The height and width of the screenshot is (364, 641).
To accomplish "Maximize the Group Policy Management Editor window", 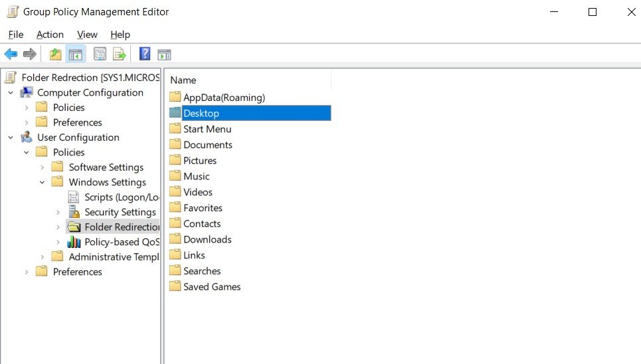I will [593, 12].
